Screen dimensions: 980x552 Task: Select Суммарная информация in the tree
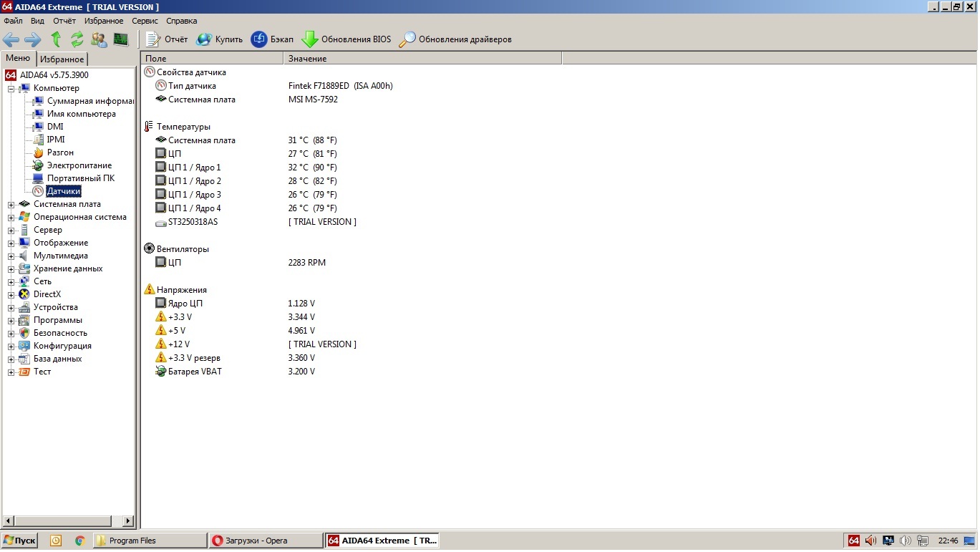pos(90,101)
